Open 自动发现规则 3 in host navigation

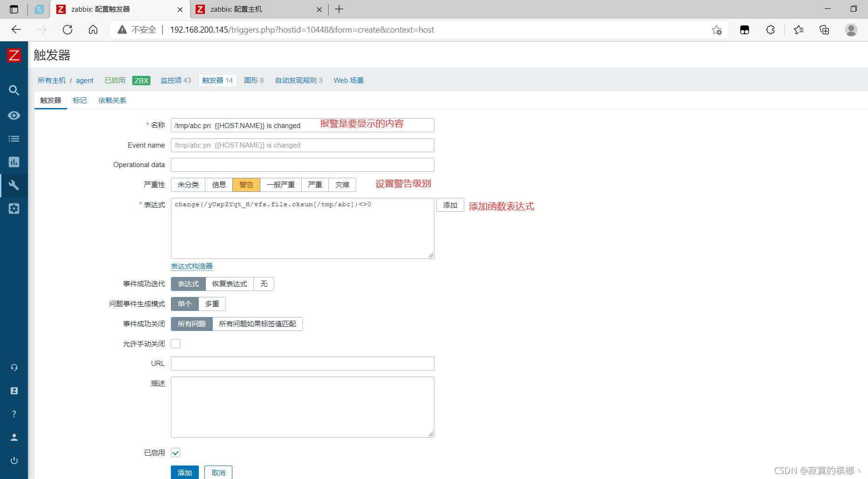(x=298, y=81)
